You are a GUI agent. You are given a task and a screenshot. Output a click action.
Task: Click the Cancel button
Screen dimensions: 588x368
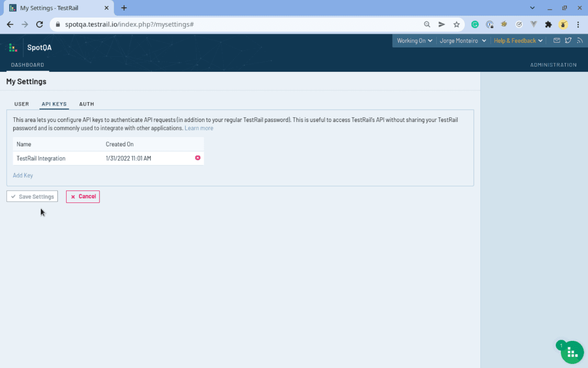click(83, 196)
